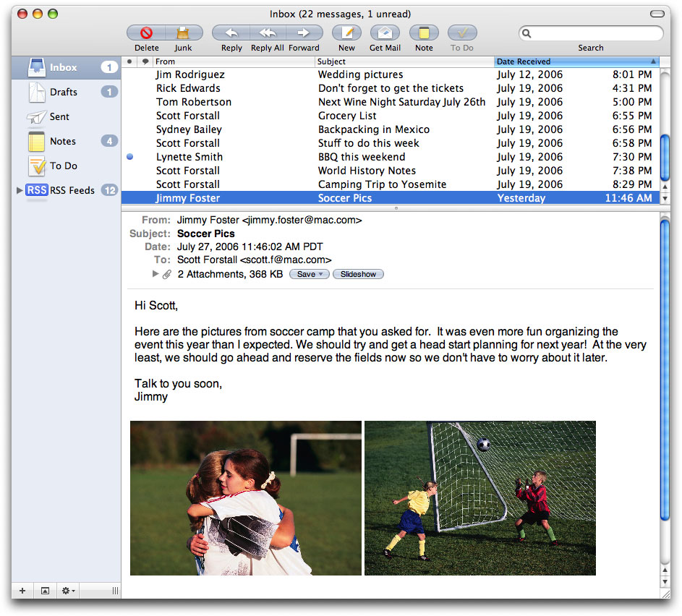Screen dimensions: 682x616
Task: Select Jimmy Foster Soccer Pics message
Action: [391, 198]
